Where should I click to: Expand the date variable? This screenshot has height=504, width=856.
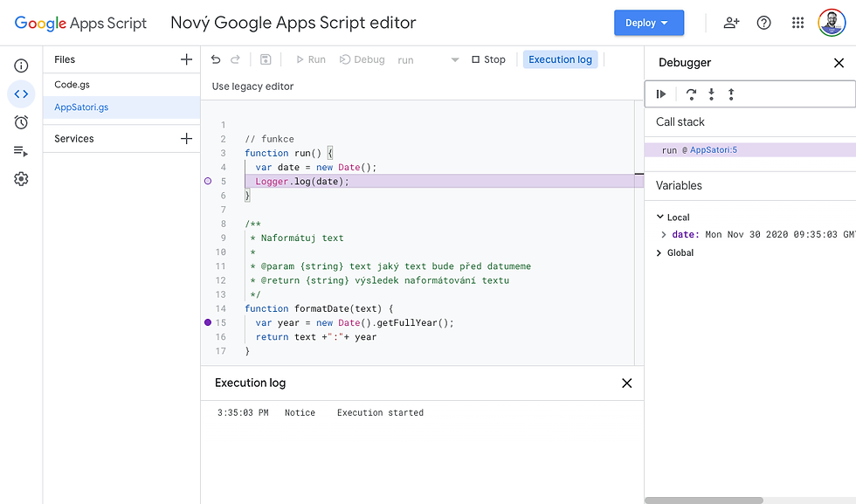(663, 235)
